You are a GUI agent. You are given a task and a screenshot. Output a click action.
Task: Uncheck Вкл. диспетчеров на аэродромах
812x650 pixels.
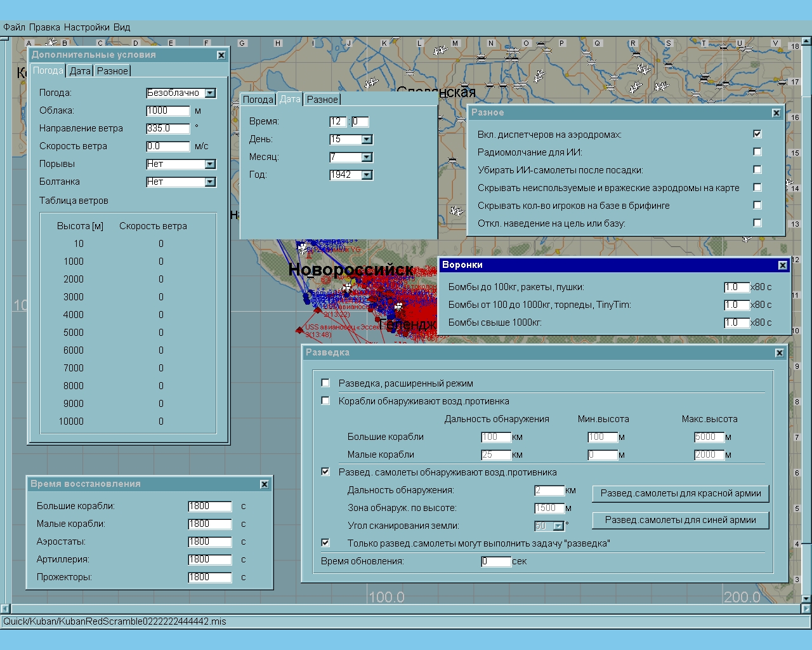click(x=757, y=134)
